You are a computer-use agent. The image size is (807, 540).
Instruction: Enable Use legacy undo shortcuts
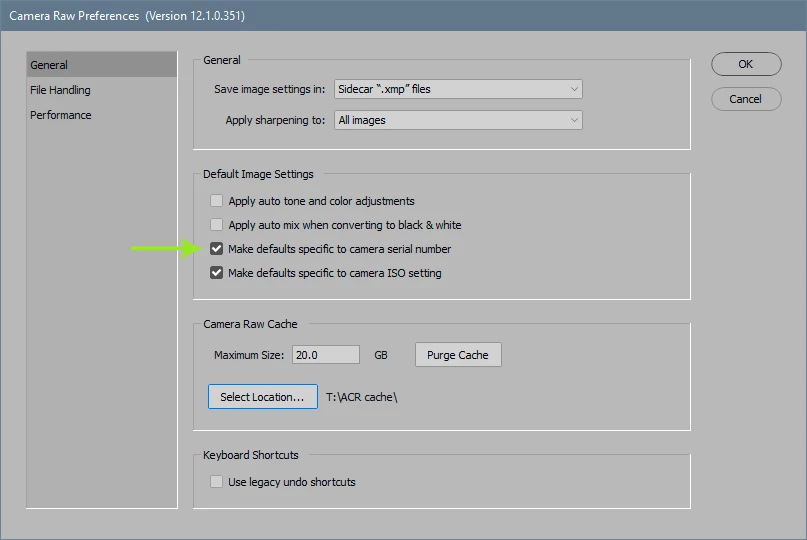tap(216, 481)
